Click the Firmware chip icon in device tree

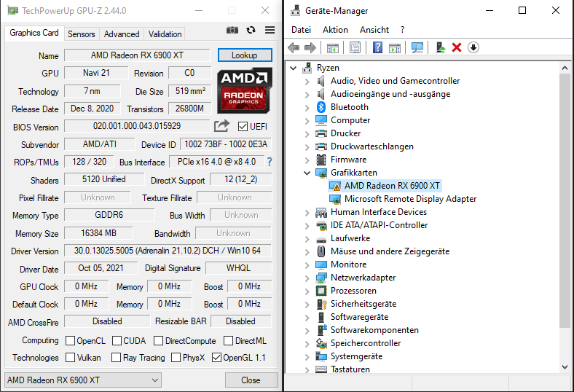click(x=321, y=160)
